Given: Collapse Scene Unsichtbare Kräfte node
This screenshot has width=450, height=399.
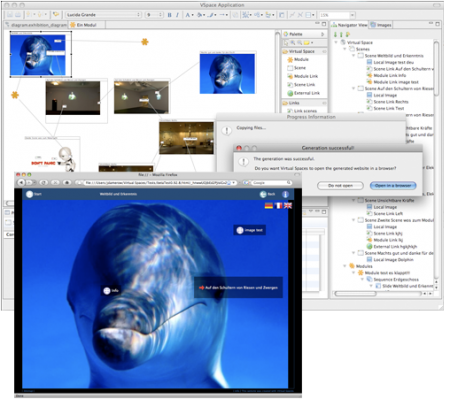Looking at the screenshot, I should (353, 200).
